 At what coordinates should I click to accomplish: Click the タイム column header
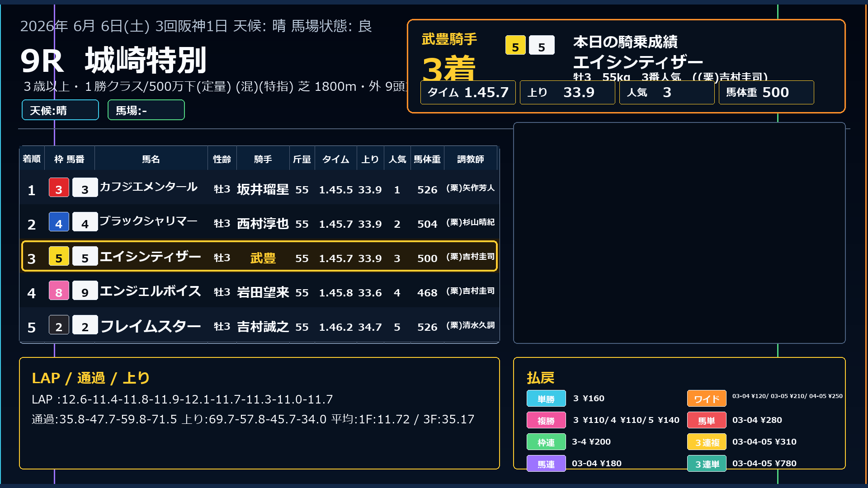pos(335,159)
